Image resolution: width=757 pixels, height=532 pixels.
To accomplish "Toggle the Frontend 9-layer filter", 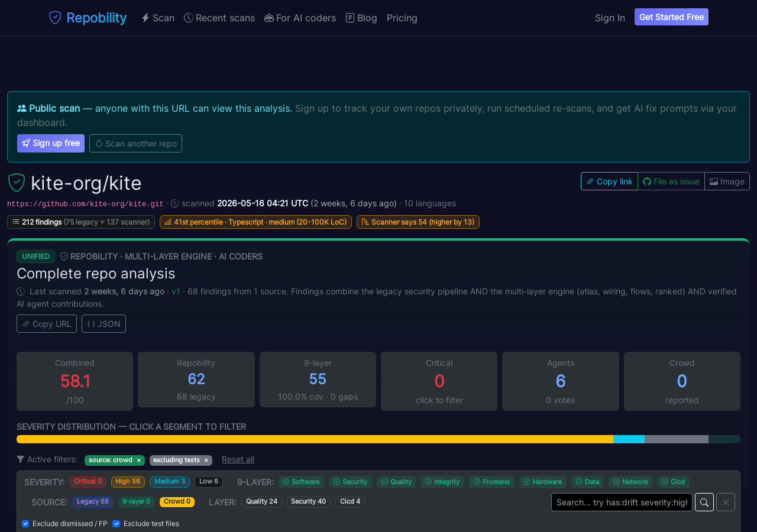I will 491,482.
